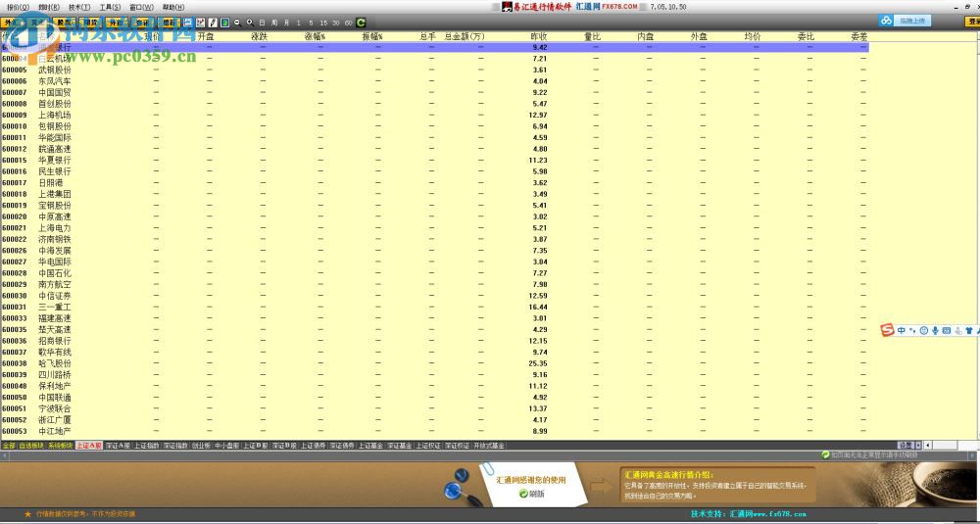980x524 pixels.
Task: Click the blue cloud upload button
Action: coord(906,21)
